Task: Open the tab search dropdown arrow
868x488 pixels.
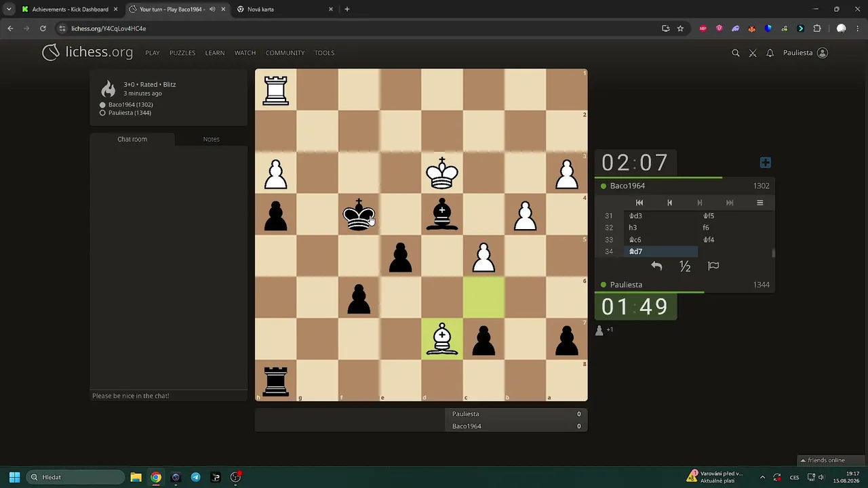Action: 8,9
